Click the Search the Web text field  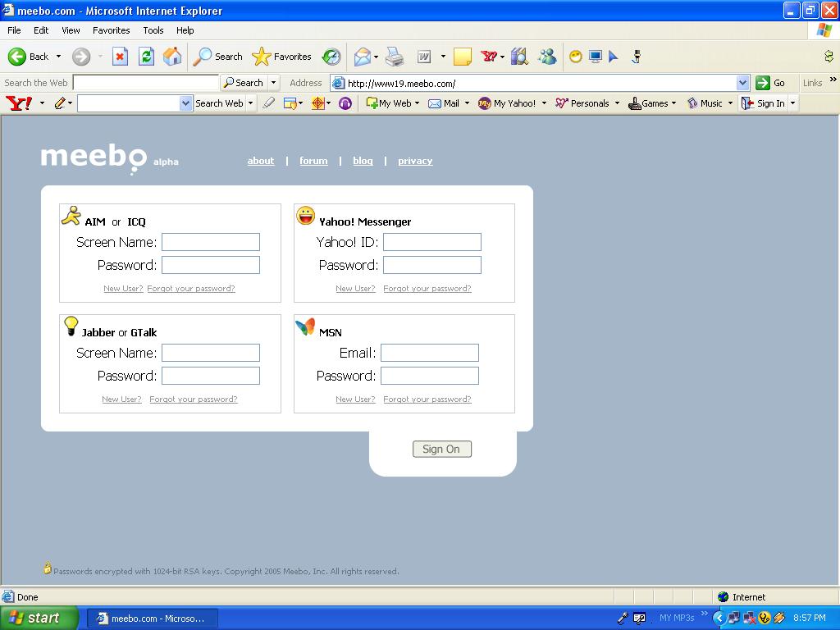click(146, 83)
